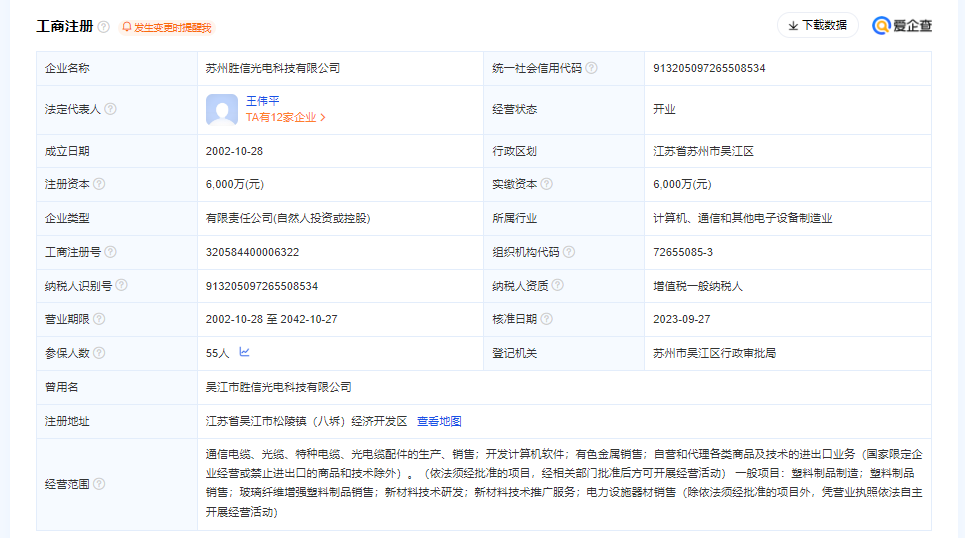Select former name 吴江市胜信光电科技有限公司
This screenshot has width=965, height=538.
[x=278, y=387]
